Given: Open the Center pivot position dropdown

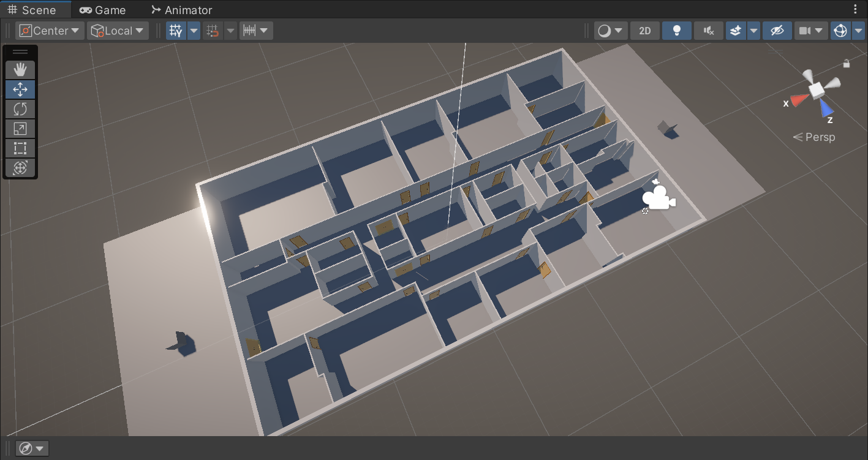Looking at the screenshot, I should tap(50, 31).
